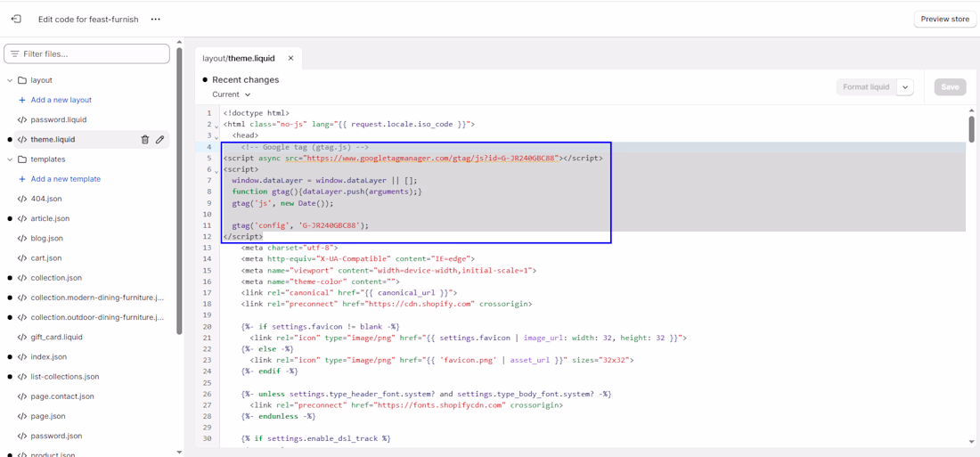Click the canonical link line 17
This screenshot has width=980, height=457.
[x=348, y=292]
